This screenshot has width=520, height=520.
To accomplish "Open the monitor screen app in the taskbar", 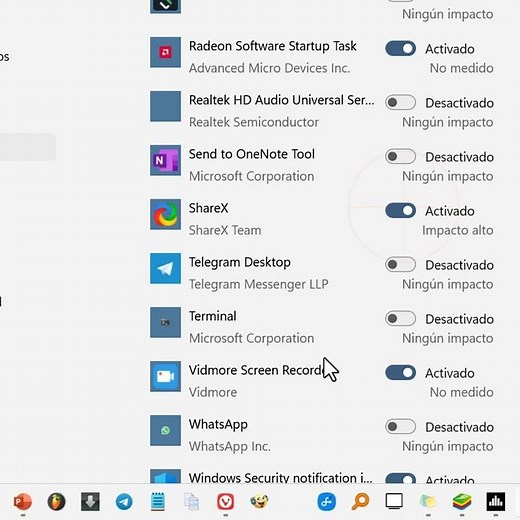I will point(394,502).
